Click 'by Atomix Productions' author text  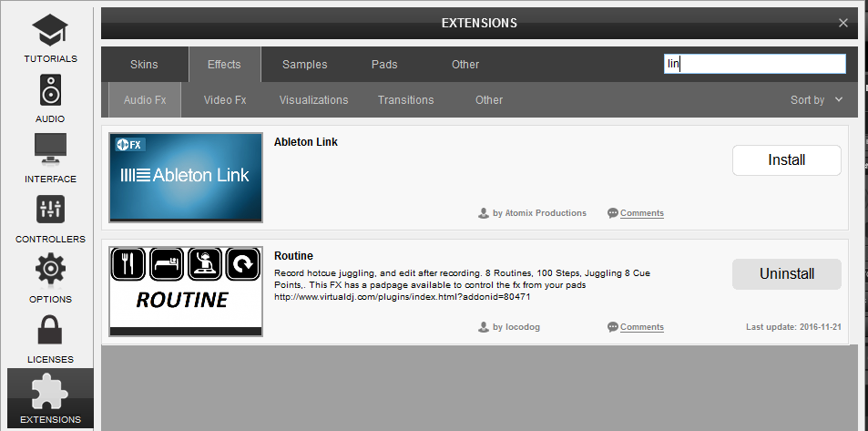click(x=539, y=212)
